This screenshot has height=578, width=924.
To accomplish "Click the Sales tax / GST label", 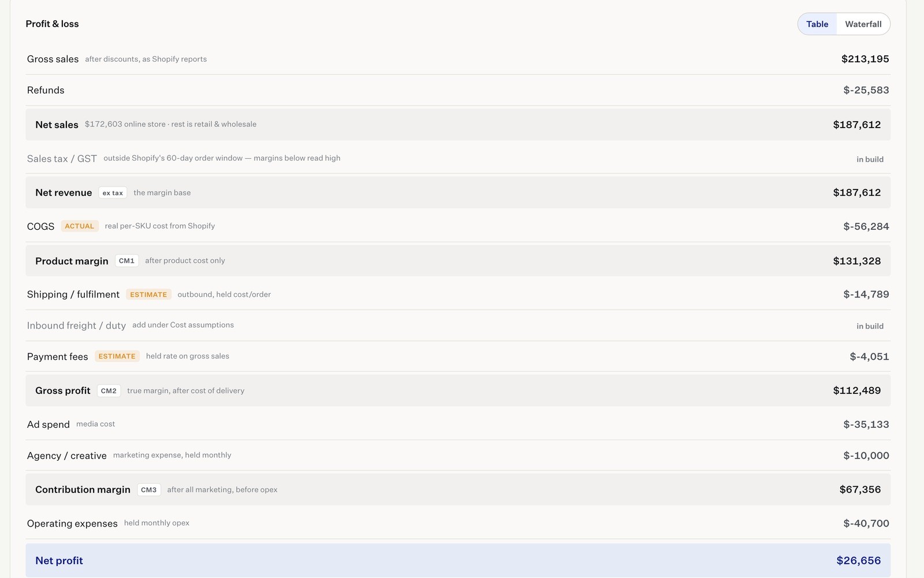I will point(62,159).
